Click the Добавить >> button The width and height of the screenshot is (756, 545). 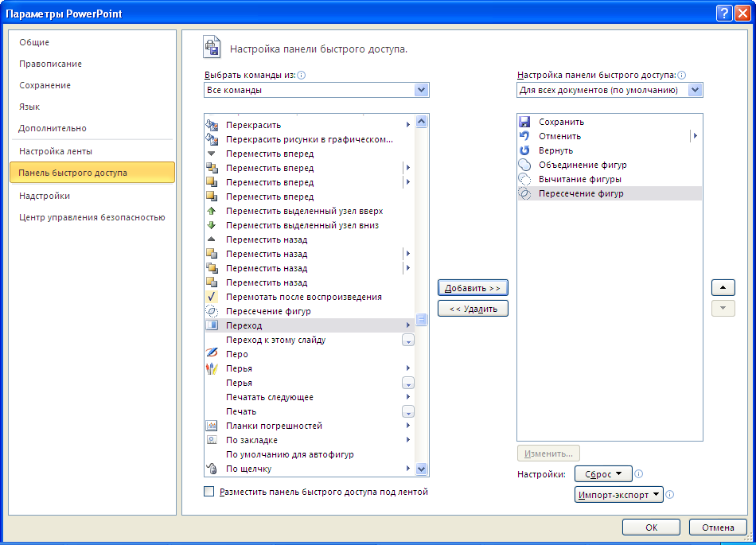pyautogui.click(x=473, y=288)
